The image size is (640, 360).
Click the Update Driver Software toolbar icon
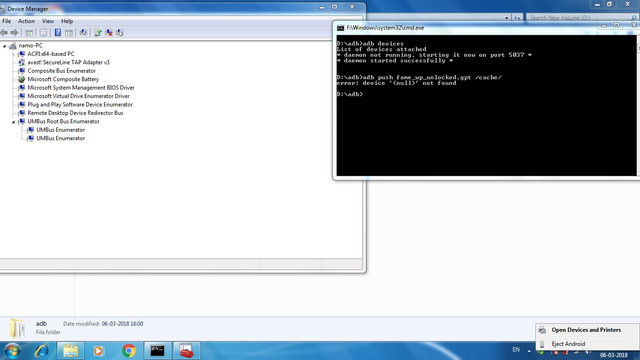pyautogui.click(x=98, y=33)
